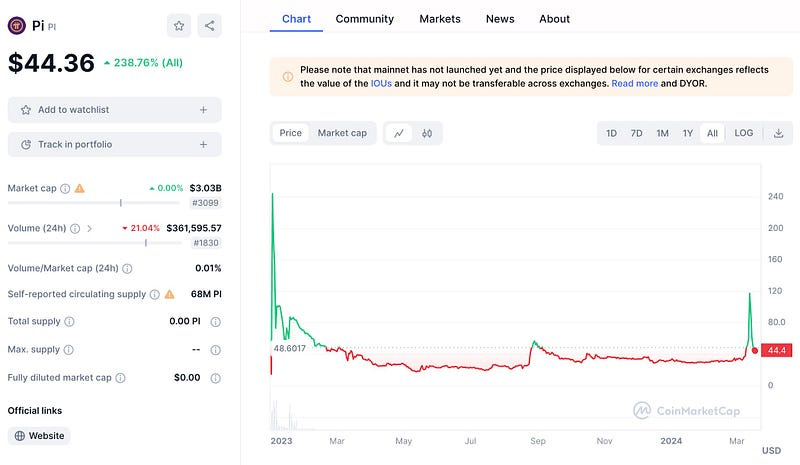Open Volume/Market cap (24h) info icon
Image resolution: width=800 pixels, height=465 pixels.
(128, 268)
